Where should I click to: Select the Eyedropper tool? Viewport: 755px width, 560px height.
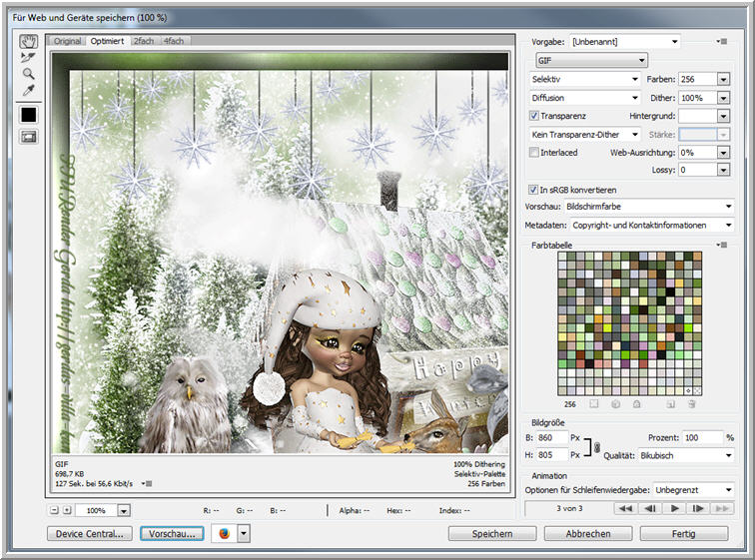[x=28, y=90]
